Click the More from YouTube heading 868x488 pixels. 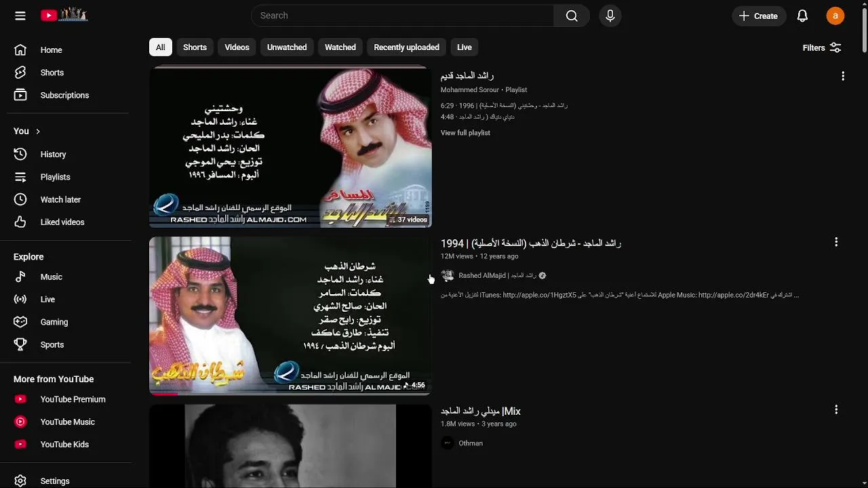click(54, 379)
